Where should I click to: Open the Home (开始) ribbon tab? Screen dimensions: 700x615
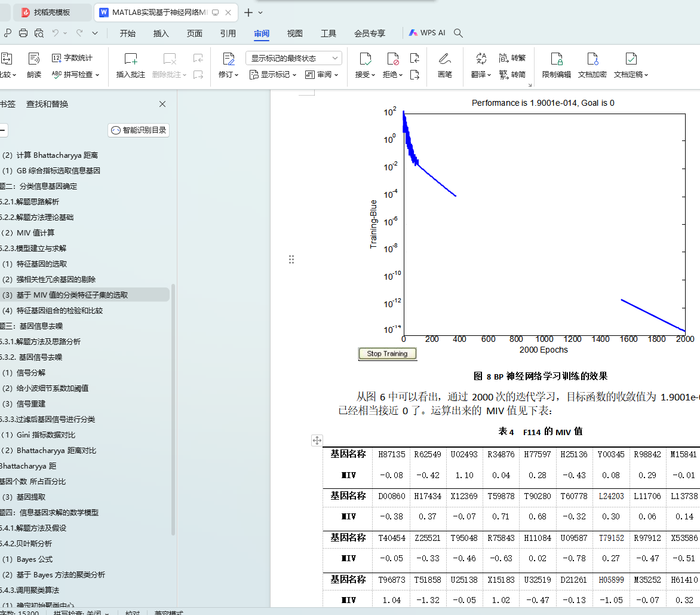coord(127,33)
